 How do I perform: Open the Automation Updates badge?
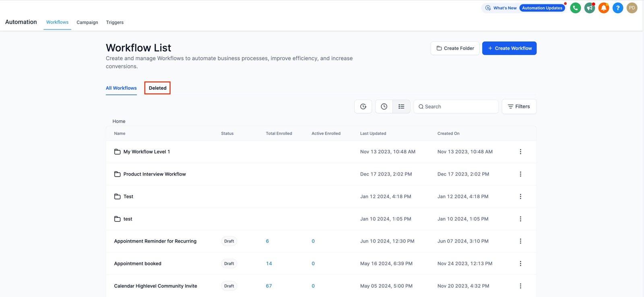point(542,8)
